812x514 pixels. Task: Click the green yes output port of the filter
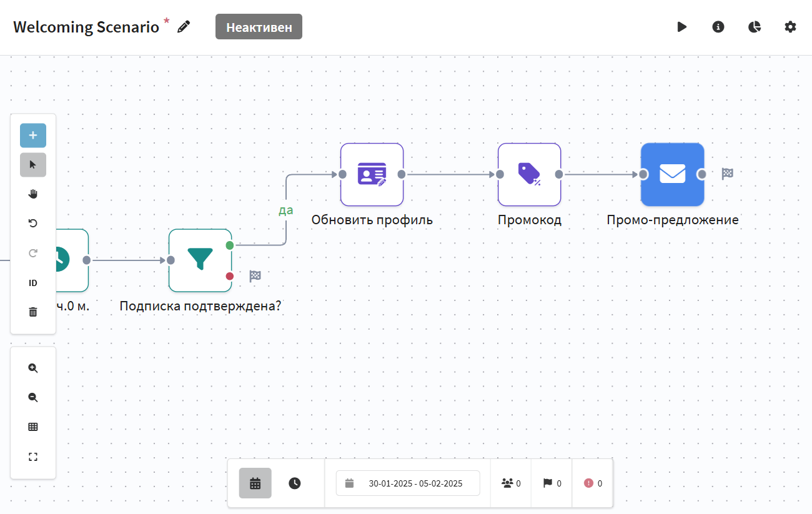click(230, 245)
